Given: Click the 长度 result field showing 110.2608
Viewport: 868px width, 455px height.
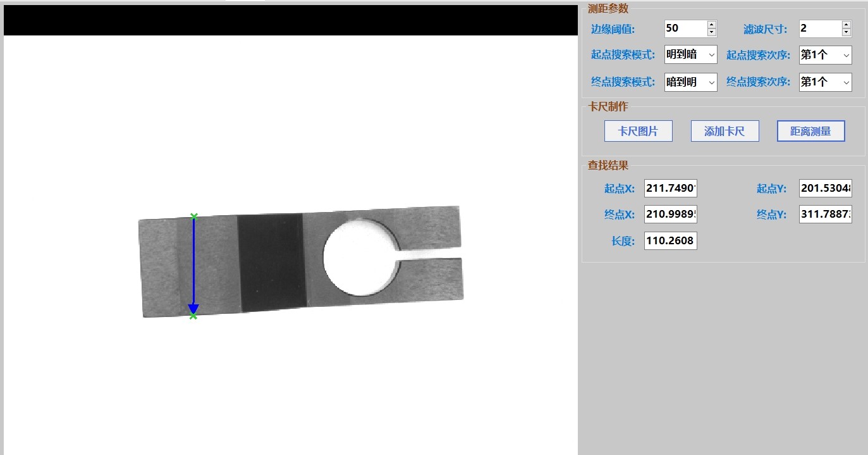Looking at the screenshot, I should [671, 240].
